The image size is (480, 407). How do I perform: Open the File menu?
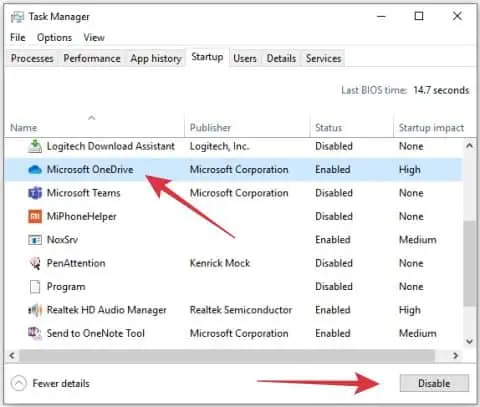(18, 37)
